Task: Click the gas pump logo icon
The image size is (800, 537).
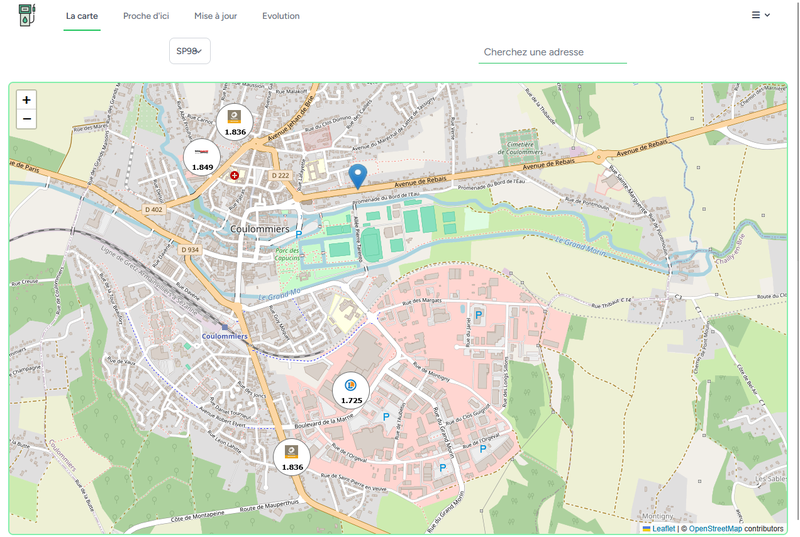Action: pyautogui.click(x=28, y=16)
